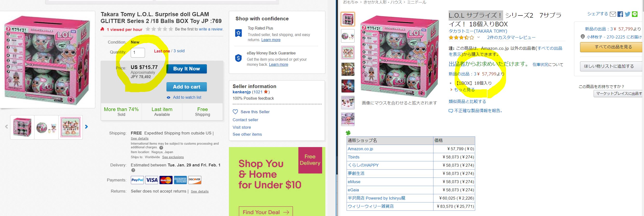
Task: Click the eye icon for Add to watch list
Action: click(x=169, y=97)
